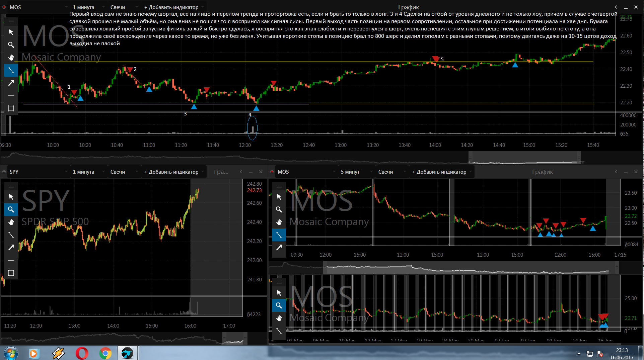Click red link dot in 5-minute MOS panel
644x360 pixels.
pos(272,172)
